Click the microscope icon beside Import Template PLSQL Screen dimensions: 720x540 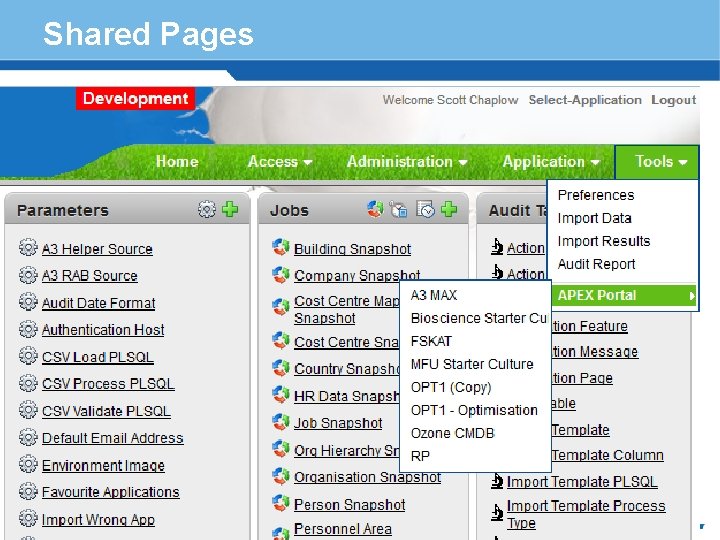[x=497, y=481]
